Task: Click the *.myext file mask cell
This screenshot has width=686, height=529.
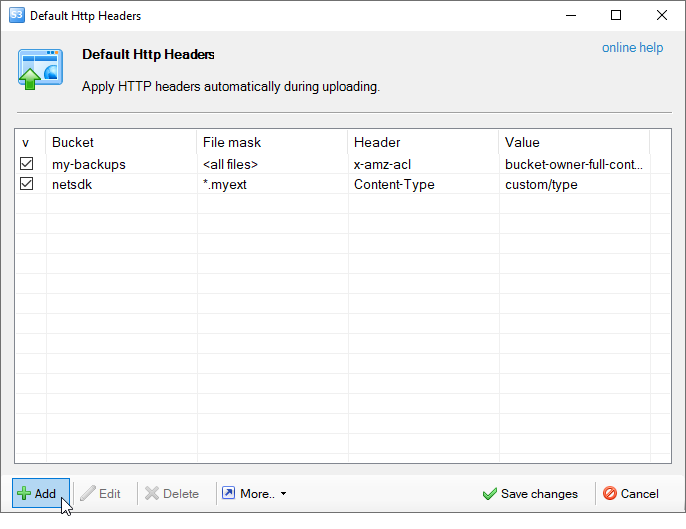Action: point(272,184)
